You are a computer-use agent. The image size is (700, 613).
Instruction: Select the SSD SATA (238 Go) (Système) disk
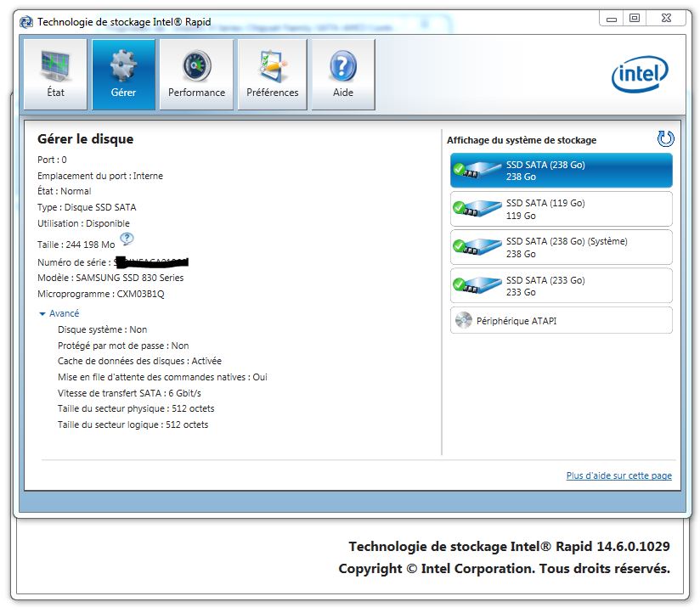coord(562,247)
